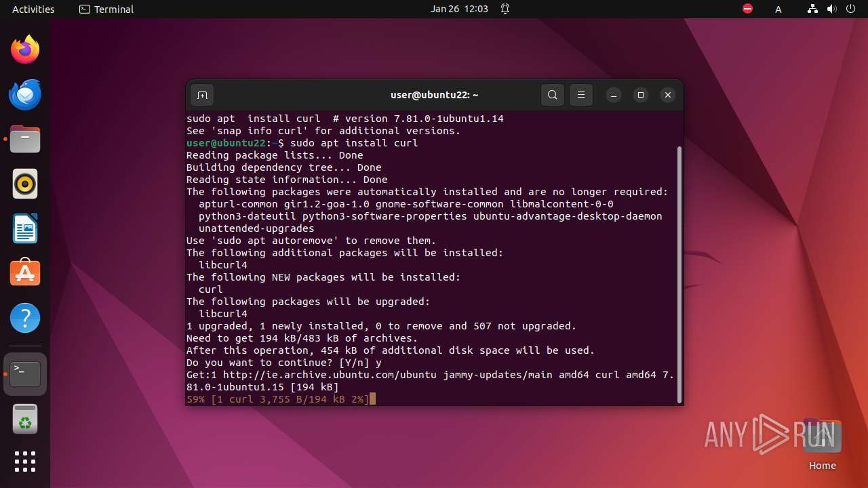Viewport: 868px width, 488px height.
Task: Open the keyboard input source indicator A
Action: point(778,9)
